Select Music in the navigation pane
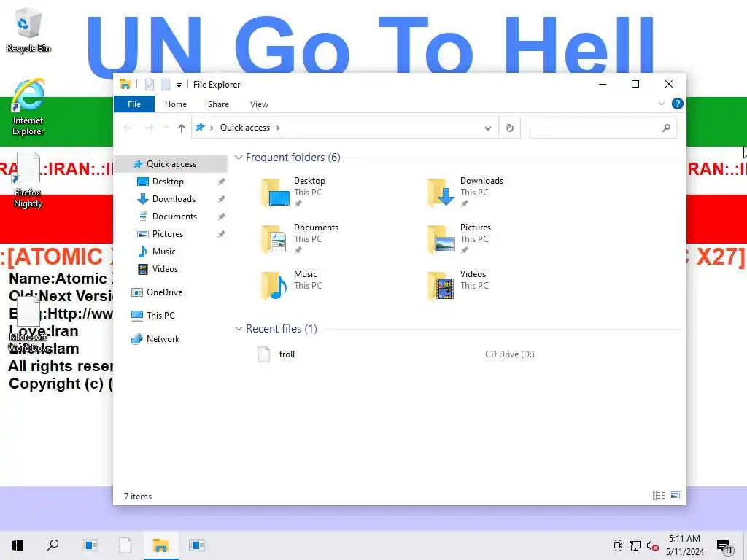 point(163,252)
